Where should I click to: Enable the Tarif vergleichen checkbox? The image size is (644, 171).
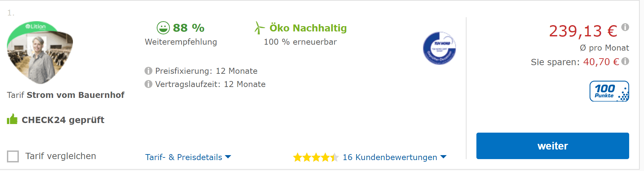coord(13,156)
